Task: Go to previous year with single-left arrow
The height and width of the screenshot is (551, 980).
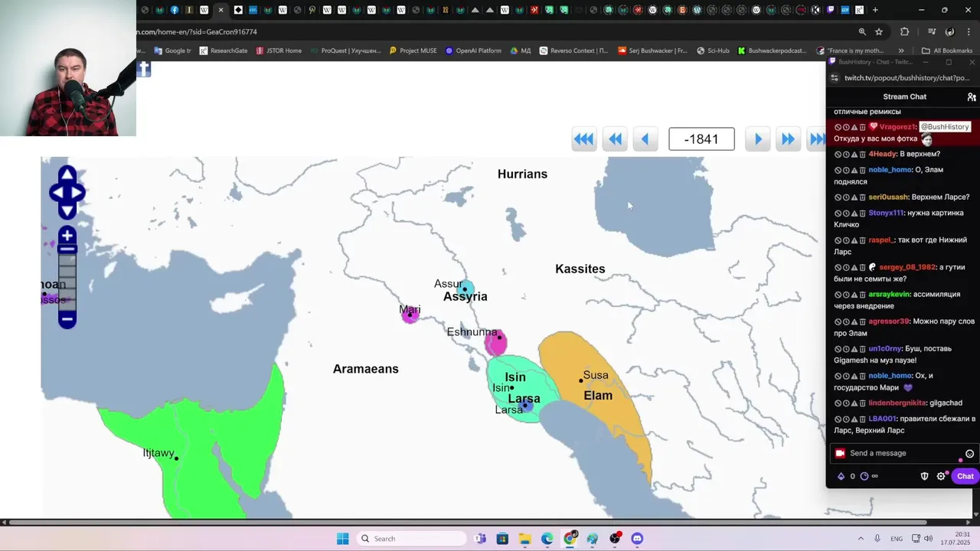Action: pyautogui.click(x=645, y=139)
